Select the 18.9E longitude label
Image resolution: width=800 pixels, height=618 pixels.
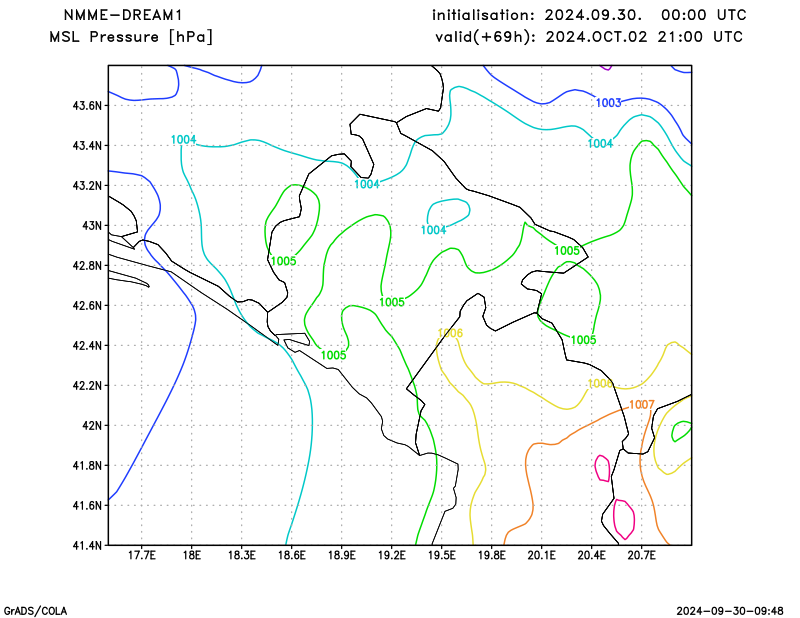[x=342, y=555]
